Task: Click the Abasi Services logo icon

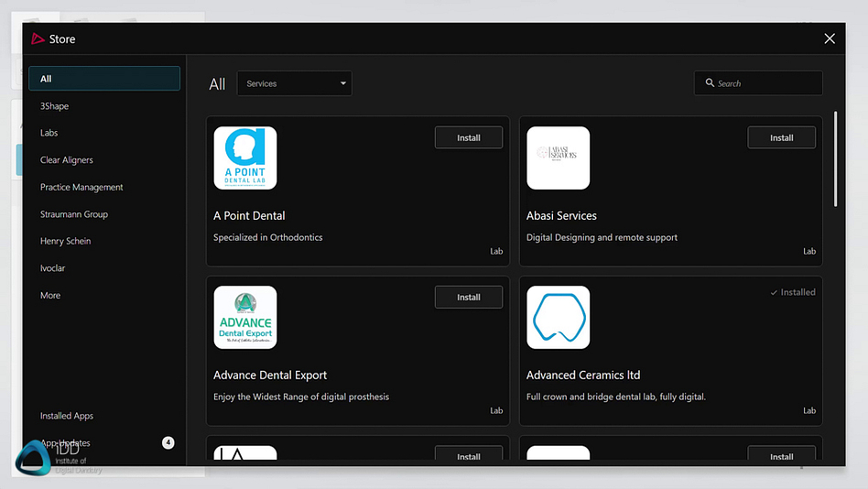Action: coord(558,158)
